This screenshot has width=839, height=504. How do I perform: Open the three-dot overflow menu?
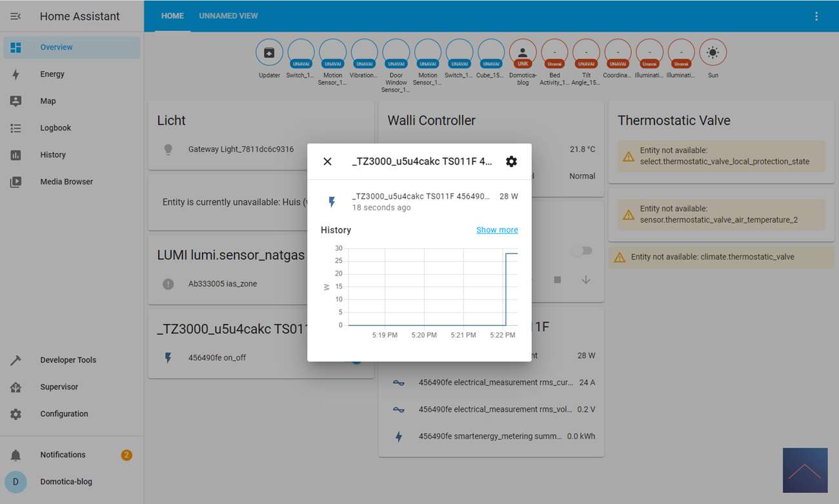816,16
